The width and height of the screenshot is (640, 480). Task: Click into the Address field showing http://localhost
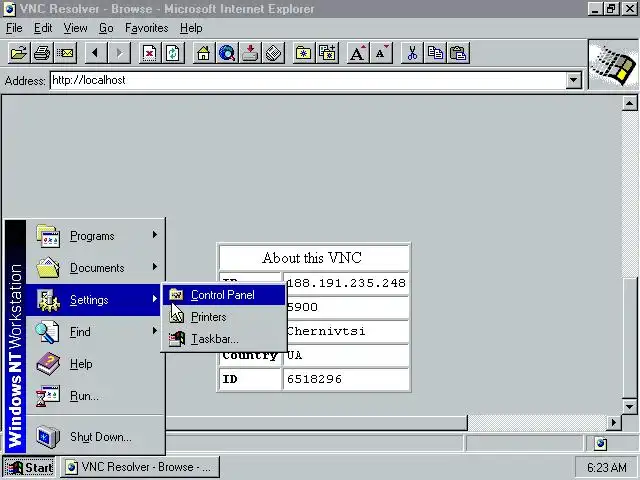pyautogui.click(x=308, y=80)
